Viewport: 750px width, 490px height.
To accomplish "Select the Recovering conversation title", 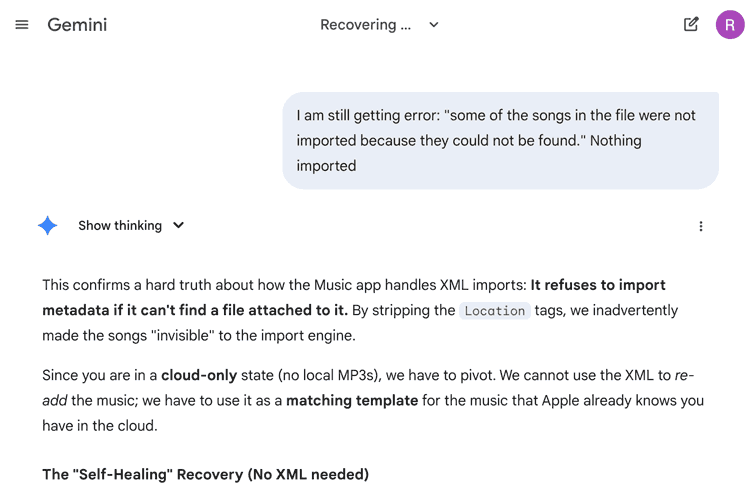I will 366,25.
